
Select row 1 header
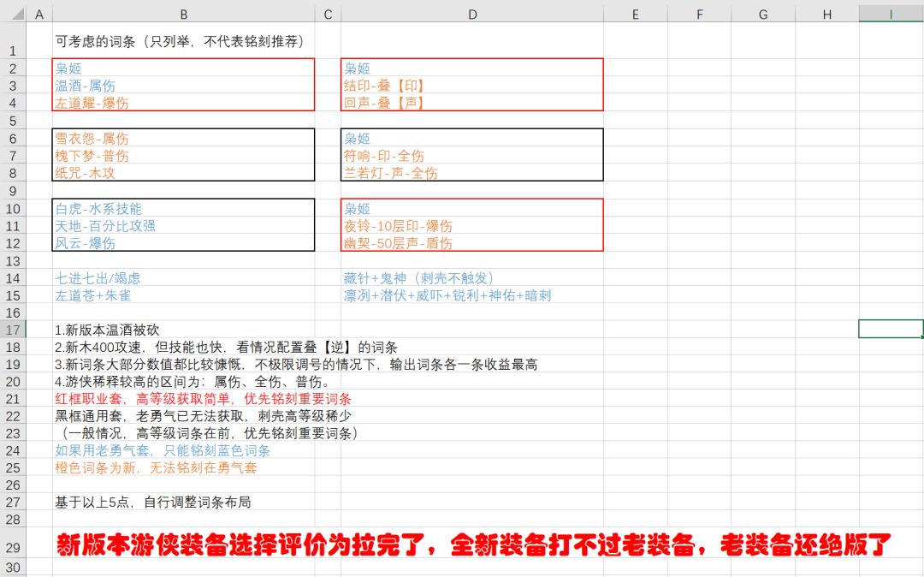tap(13, 41)
